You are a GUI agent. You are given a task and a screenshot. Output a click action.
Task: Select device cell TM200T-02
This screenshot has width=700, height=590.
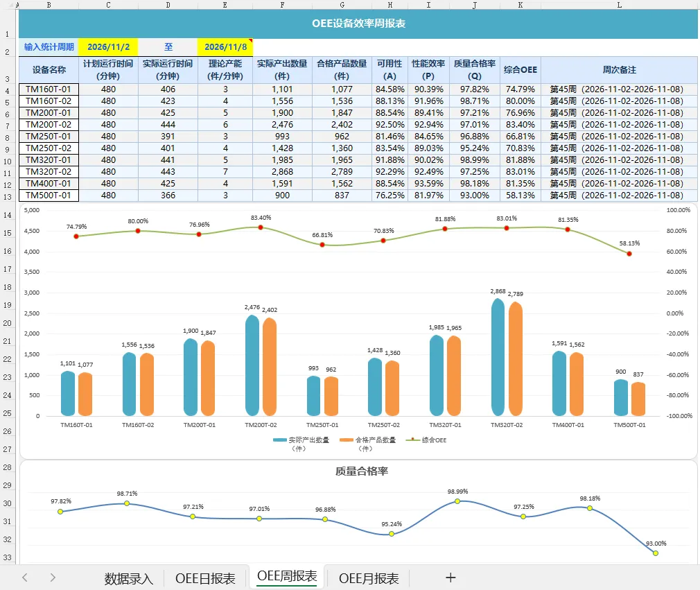click(x=49, y=125)
